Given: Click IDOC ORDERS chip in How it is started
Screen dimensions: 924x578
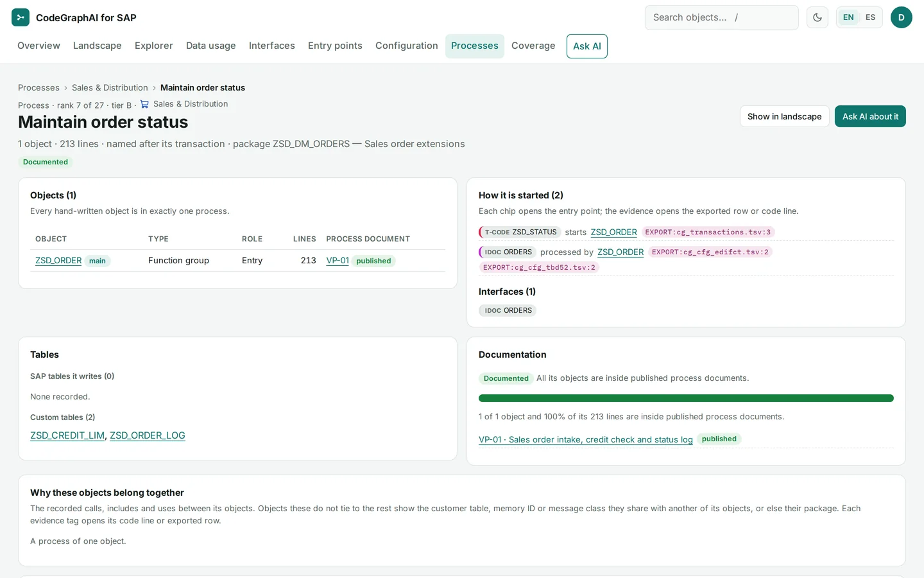Looking at the screenshot, I should tap(508, 252).
